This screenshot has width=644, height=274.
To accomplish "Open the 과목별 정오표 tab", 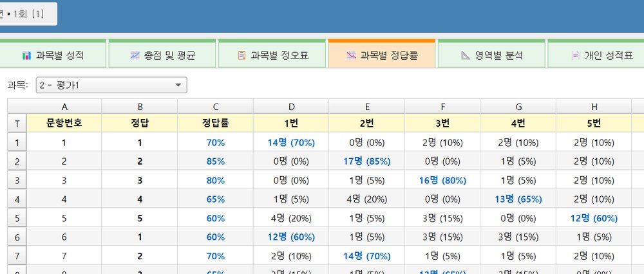I will click(x=272, y=55).
